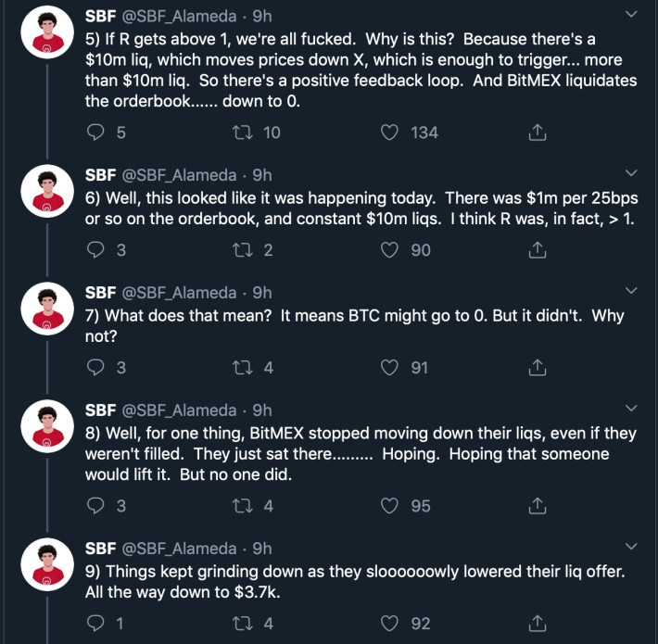Share tweet 7 about BTC going to 0
The width and height of the screenshot is (658, 644).
click(x=537, y=368)
